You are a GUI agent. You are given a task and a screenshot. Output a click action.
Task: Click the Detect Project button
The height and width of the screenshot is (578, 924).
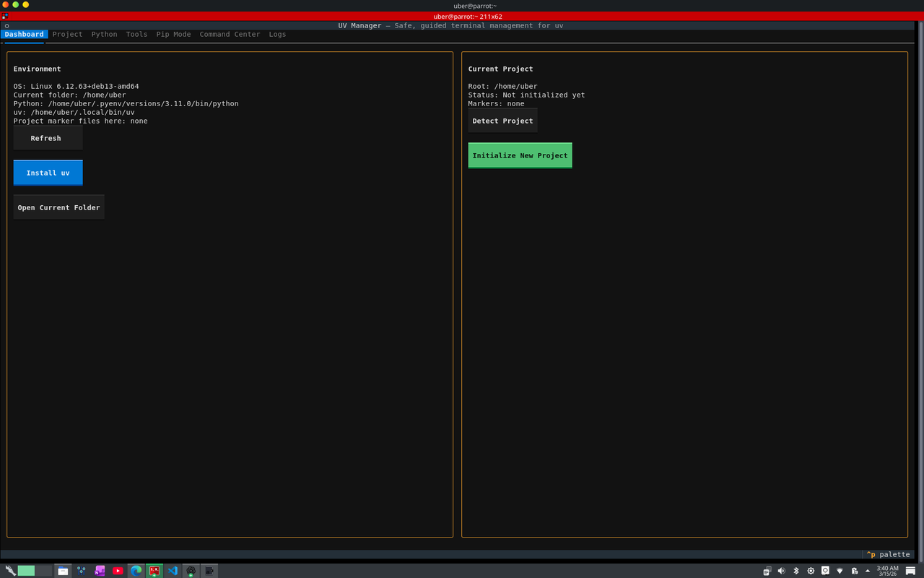coord(502,121)
